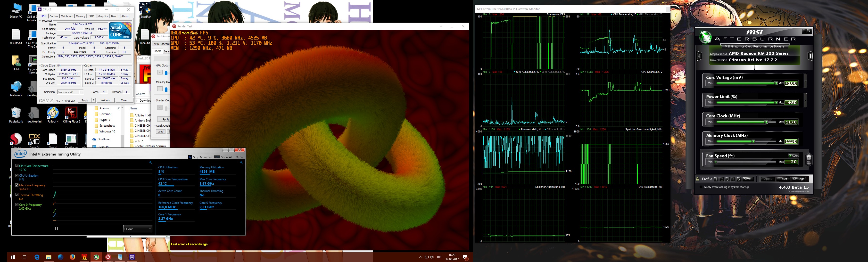868x262 pixels.
Task: Click the Afterburner Settings button
Action: (798, 179)
